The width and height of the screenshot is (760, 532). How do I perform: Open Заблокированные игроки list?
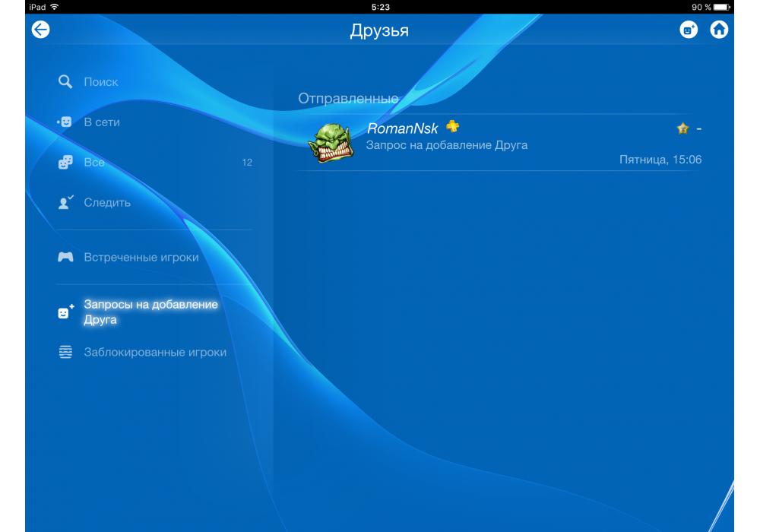(x=154, y=353)
